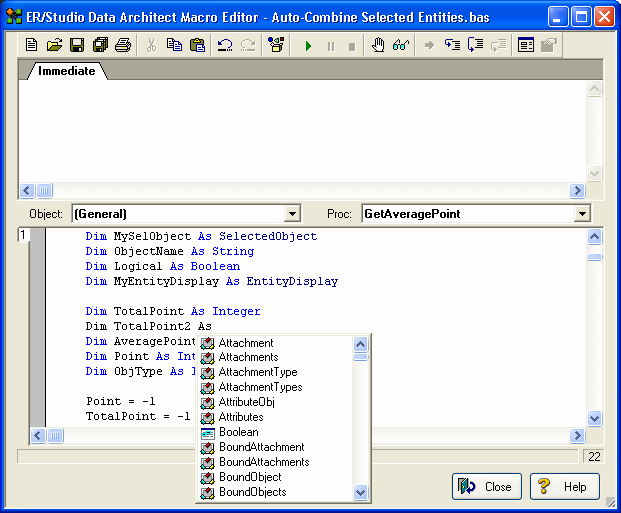Click the 'Dim MySelObject As SelectedObject' line
621x513 pixels.
point(201,236)
